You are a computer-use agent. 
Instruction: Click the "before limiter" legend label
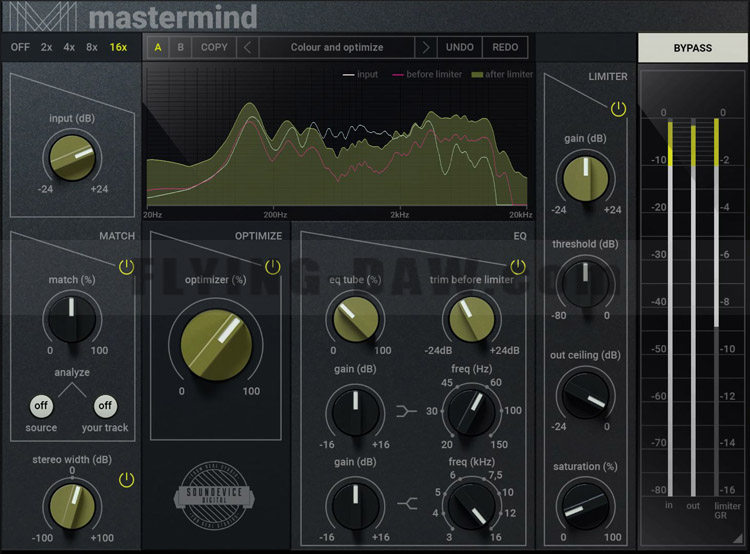point(434,75)
